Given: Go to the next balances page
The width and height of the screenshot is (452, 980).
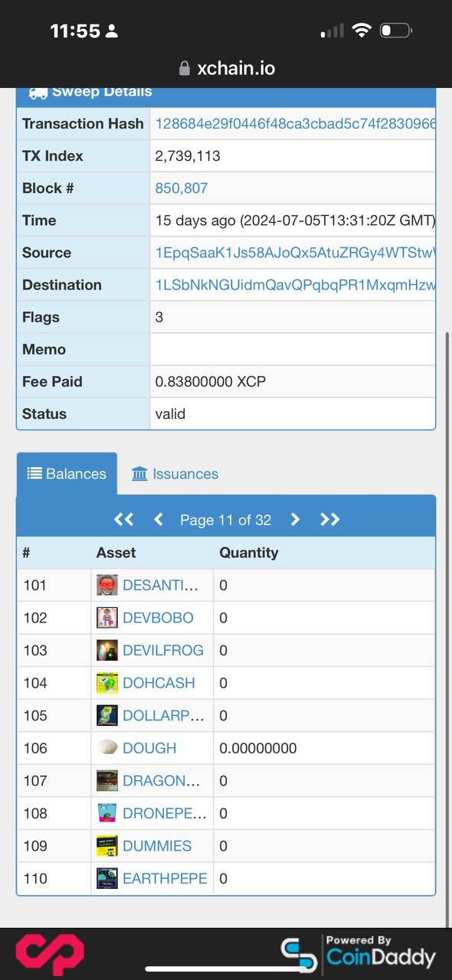Looking at the screenshot, I should tap(295, 520).
